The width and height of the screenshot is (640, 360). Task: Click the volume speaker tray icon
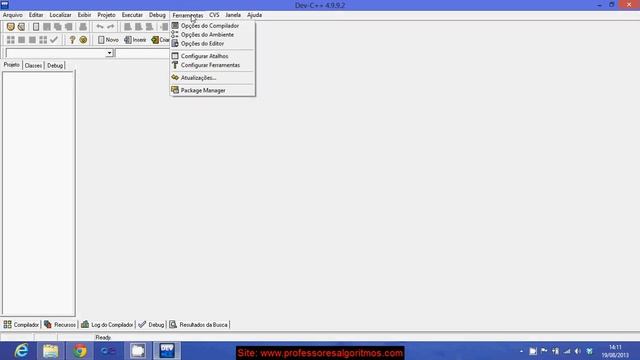click(578, 351)
